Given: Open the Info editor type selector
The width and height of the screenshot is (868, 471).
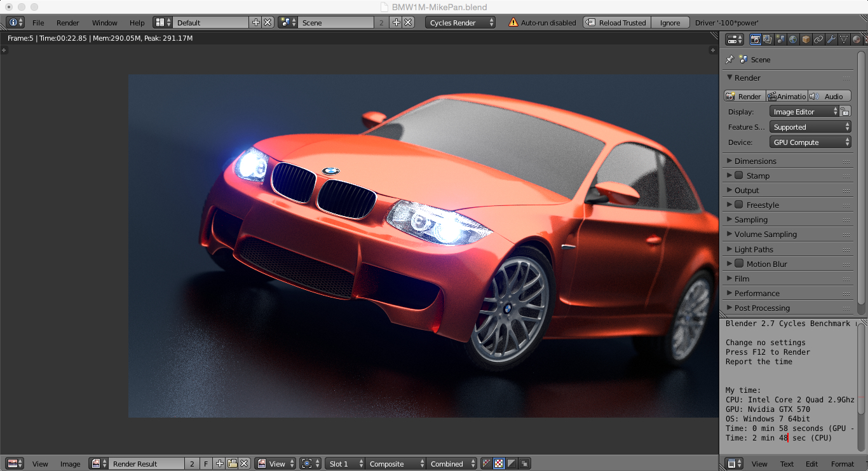Looking at the screenshot, I should click(15, 22).
